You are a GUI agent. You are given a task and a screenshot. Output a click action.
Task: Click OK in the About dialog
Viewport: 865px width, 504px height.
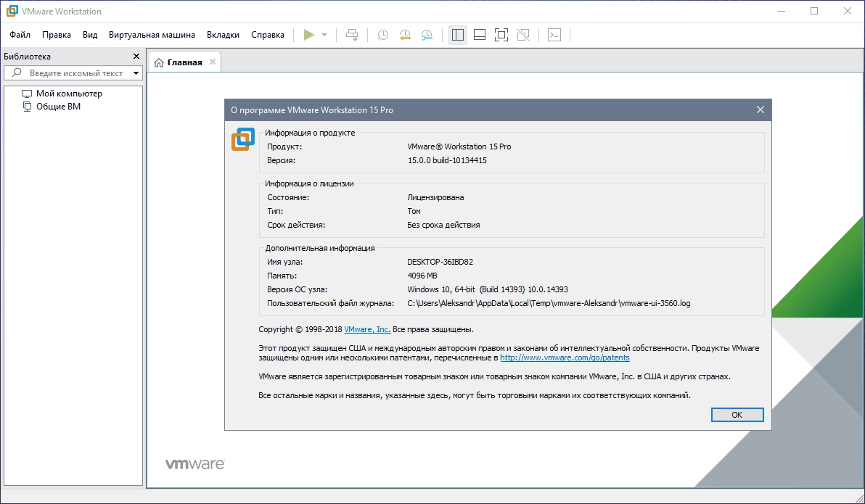coord(737,415)
